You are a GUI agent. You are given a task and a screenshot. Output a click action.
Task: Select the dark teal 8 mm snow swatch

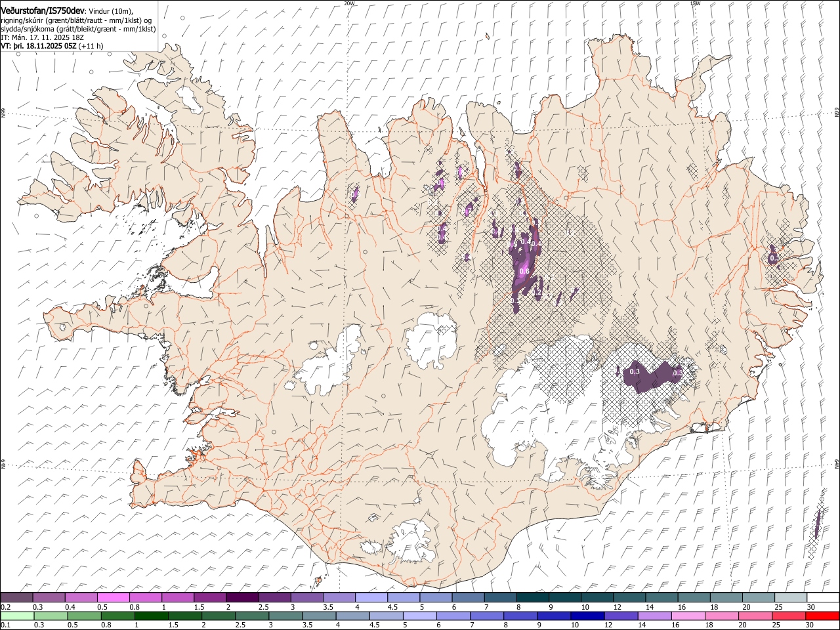[532, 598]
